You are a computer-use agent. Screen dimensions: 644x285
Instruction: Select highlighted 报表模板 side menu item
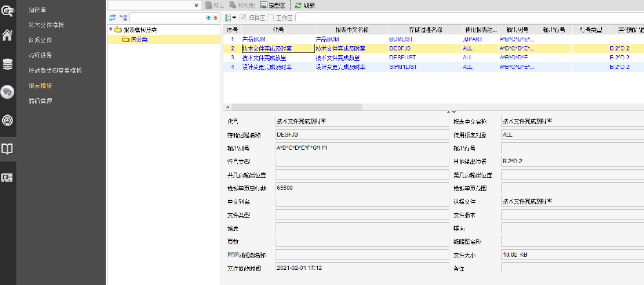tap(40, 86)
